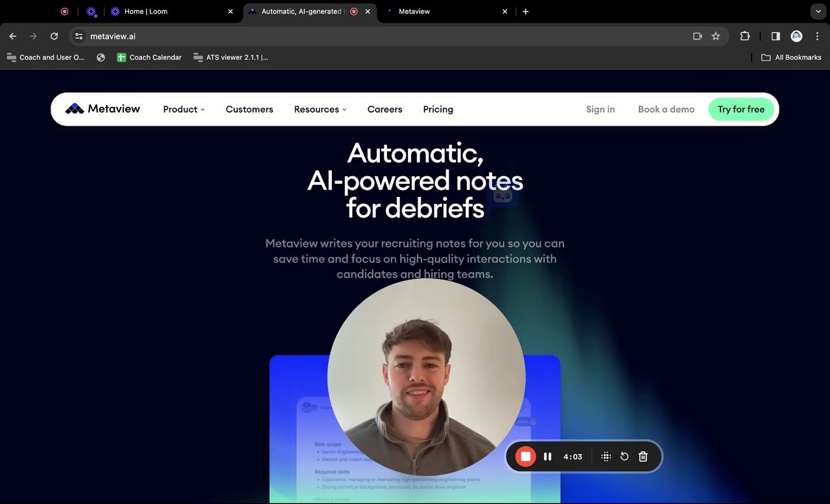
Task: Click the "Metaview writes your recruiting notes" paragraph
Action: pyautogui.click(x=415, y=258)
